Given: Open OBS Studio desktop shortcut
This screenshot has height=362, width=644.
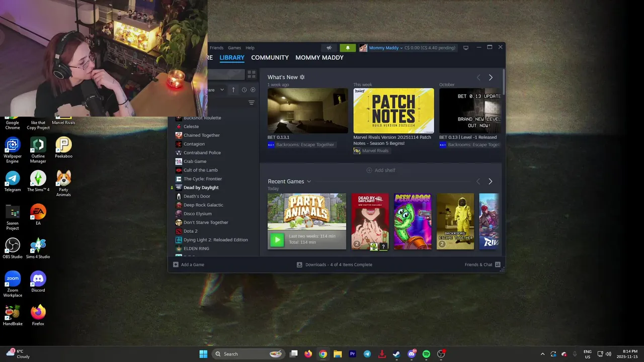Looking at the screenshot, I should tap(13, 249).
